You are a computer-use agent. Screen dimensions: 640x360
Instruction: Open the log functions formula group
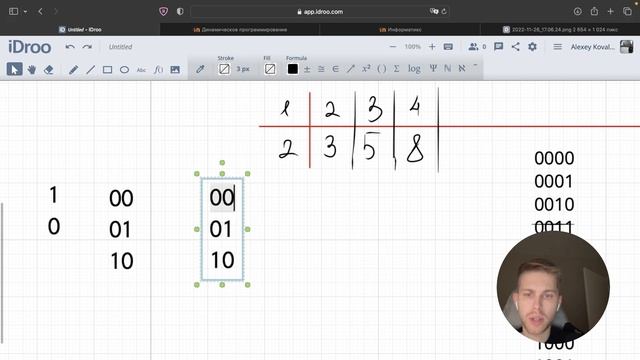[414, 69]
